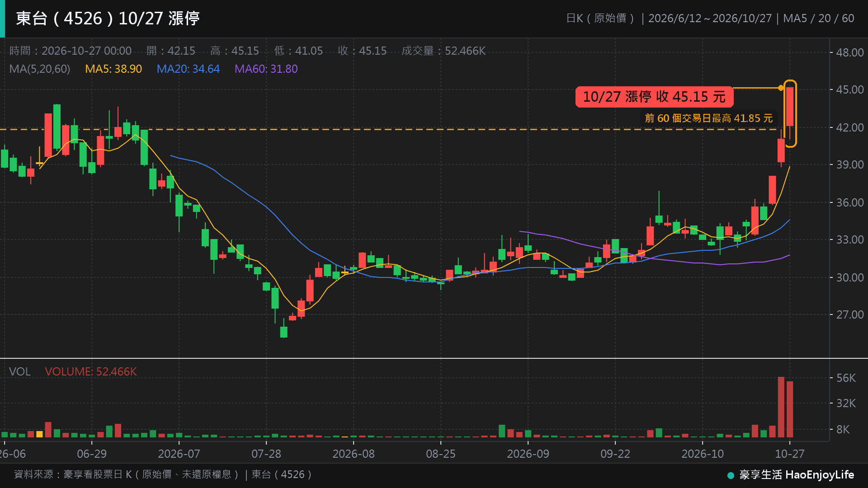Screen dimensions: 868x488
Task: Click the 07-28 date axis label
Action: pos(266,454)
